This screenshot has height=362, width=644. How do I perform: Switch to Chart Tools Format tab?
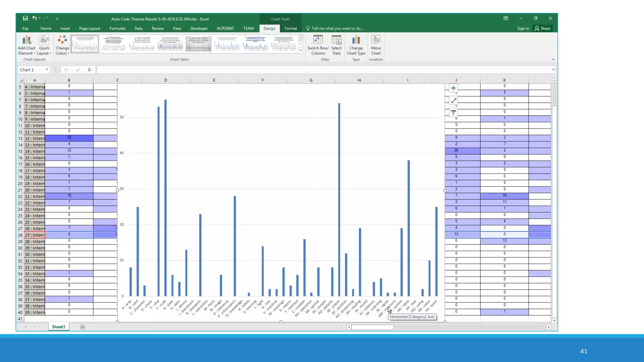(291, 28)
